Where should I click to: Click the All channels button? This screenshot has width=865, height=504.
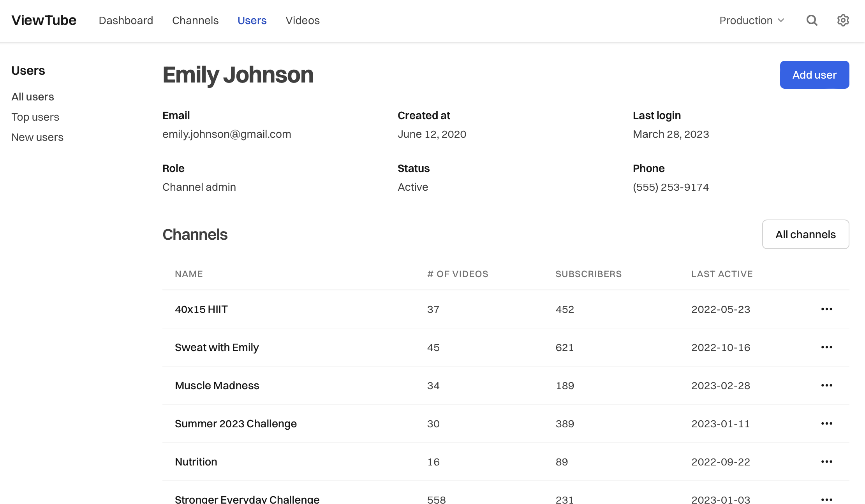point(805,234)
